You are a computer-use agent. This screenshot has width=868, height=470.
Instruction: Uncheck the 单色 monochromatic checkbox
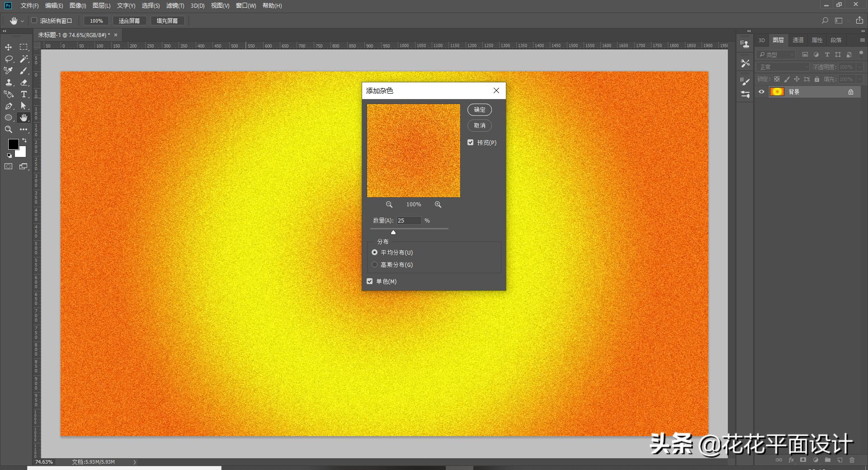coord(370,281)
